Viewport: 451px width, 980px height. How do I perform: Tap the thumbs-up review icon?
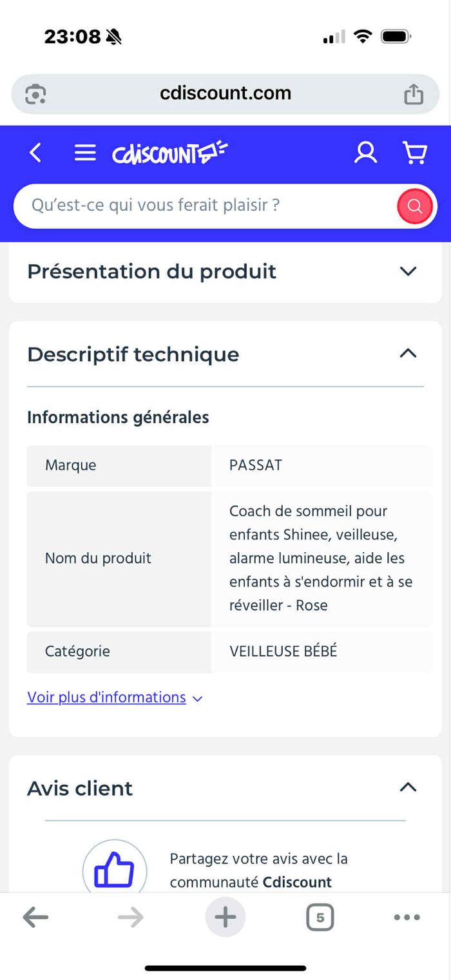[x=115, y=867]
